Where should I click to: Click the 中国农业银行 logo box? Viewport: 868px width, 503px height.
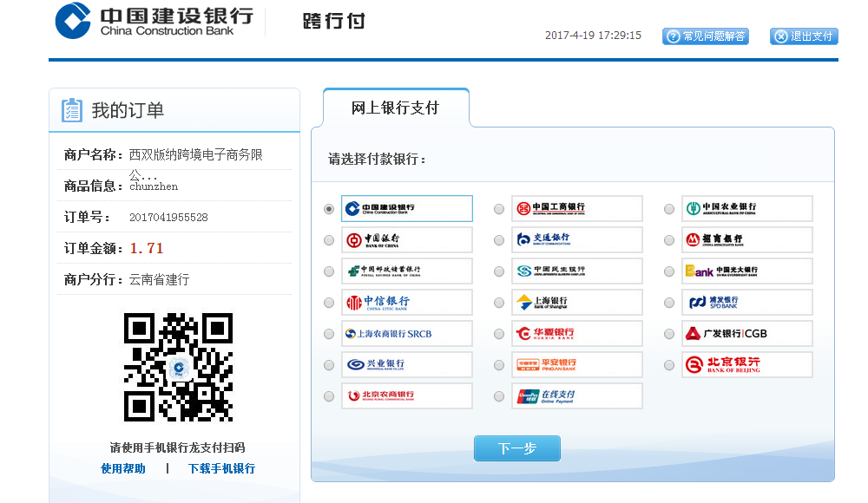[746, 209]
